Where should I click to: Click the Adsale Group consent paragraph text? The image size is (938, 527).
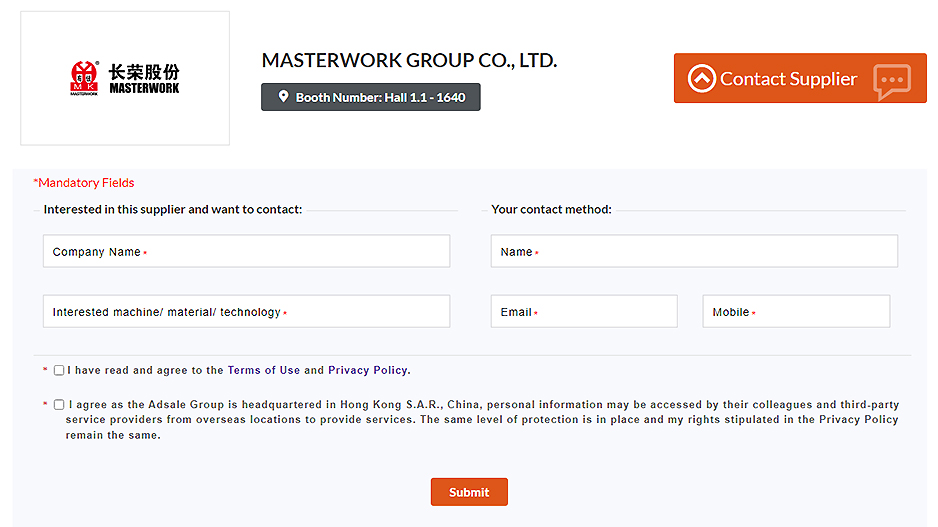[482, 420]
